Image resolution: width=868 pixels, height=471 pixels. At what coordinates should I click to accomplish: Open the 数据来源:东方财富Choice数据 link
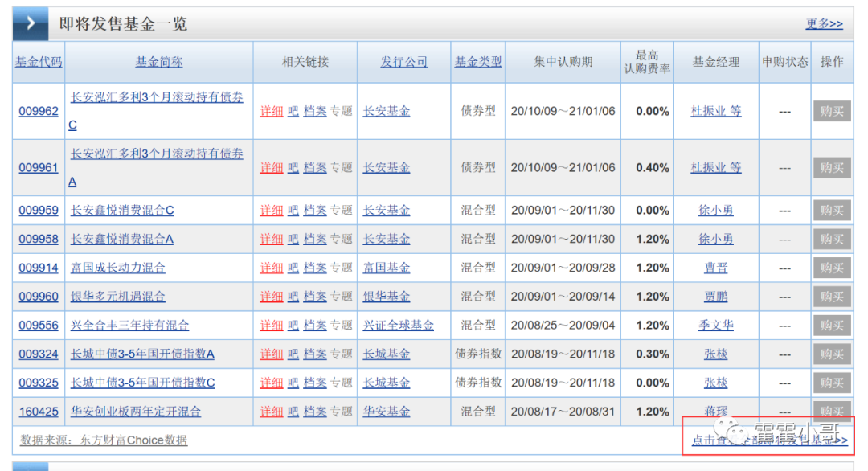click(104, 440)
